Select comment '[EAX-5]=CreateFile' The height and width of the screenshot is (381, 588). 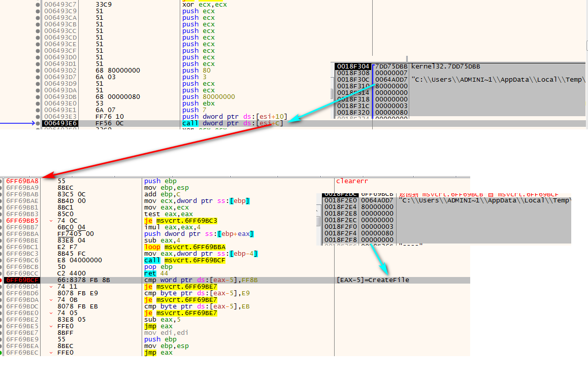(x=373, y=280)
